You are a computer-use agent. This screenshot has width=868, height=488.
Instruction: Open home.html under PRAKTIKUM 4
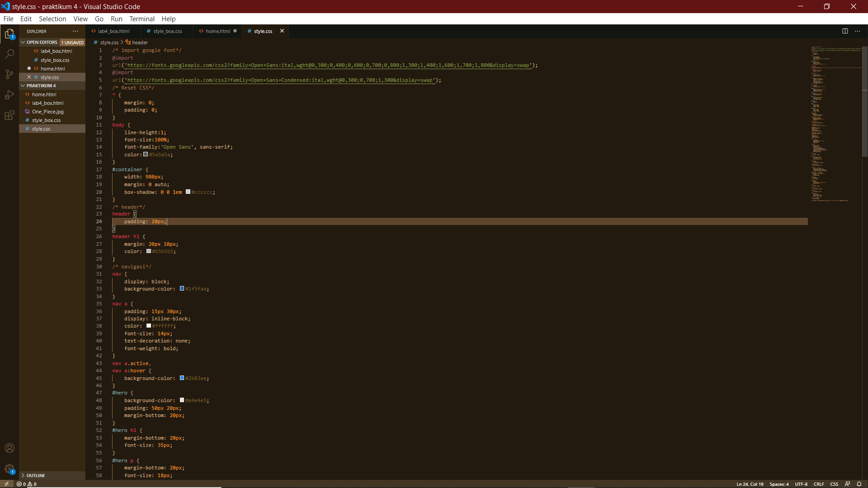(44, 94)
